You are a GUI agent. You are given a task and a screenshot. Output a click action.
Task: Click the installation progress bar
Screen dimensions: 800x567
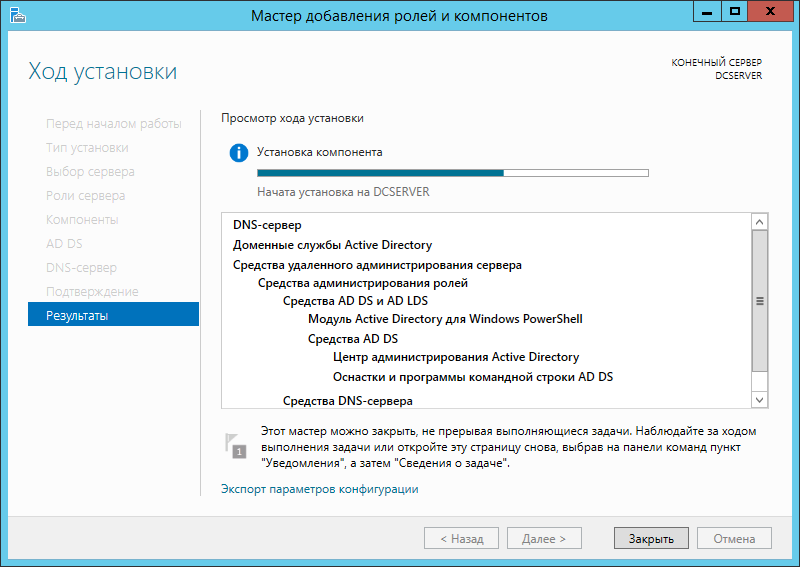tap(453, 173)
